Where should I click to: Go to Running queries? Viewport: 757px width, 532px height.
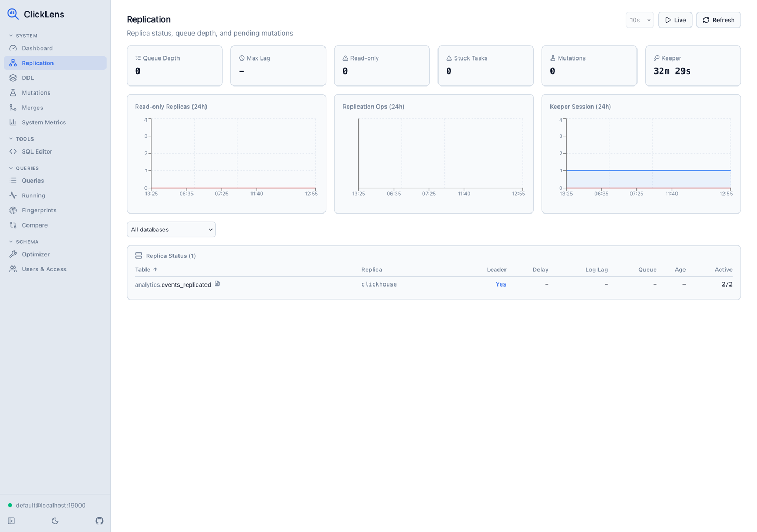[x=55, y=195]
